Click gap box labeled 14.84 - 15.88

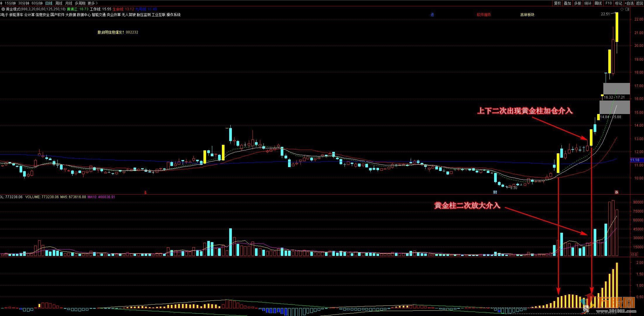(x=614, y=107)
